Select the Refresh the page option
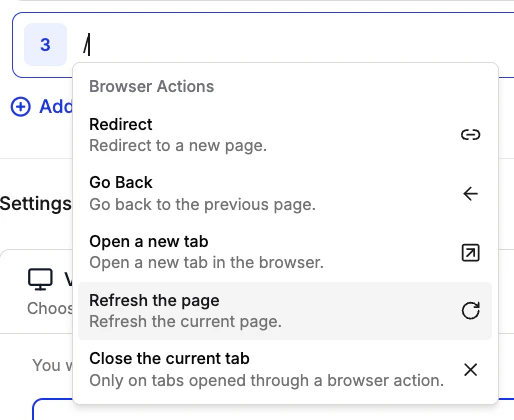The width and height of the screenshot is (514, 420). click(x=285, y=311)
